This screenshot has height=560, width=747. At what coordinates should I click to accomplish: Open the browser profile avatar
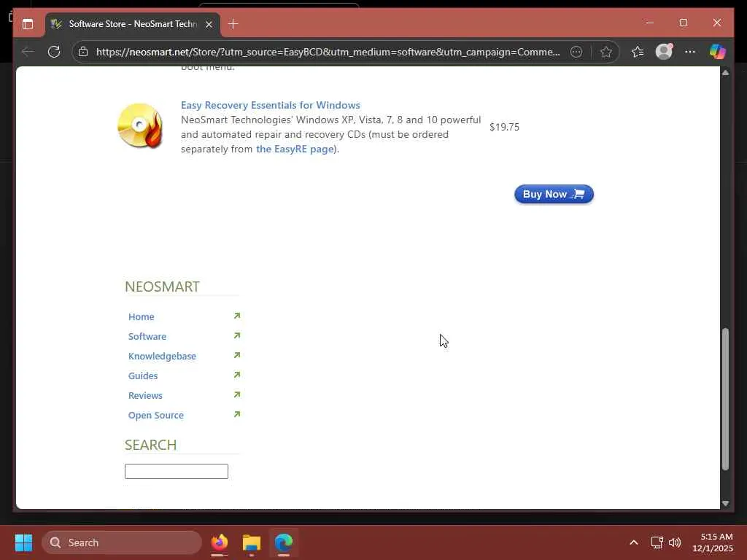click(664, 51)
